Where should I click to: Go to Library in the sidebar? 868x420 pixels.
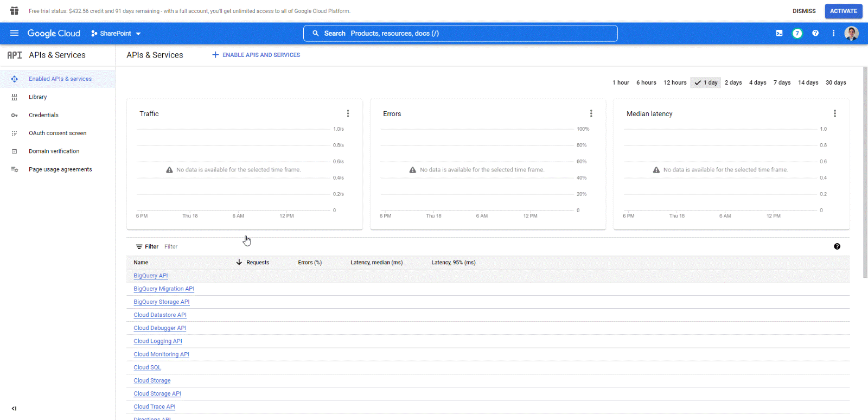click(37, 97)
